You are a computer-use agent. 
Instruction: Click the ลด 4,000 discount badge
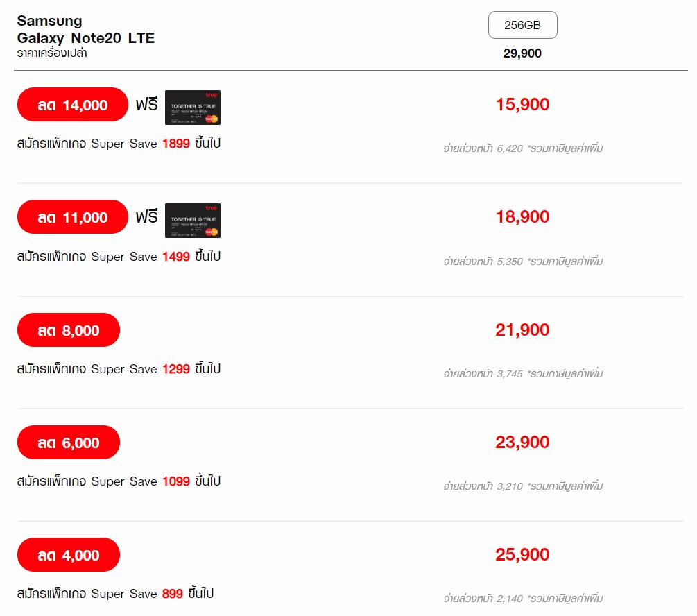coord(69,555)
